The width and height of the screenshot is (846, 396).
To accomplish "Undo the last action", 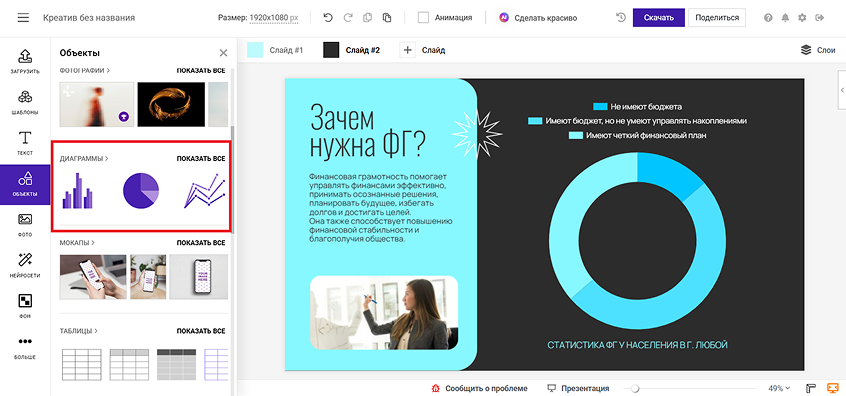I will pyautogui.click(x=328, y=18).
